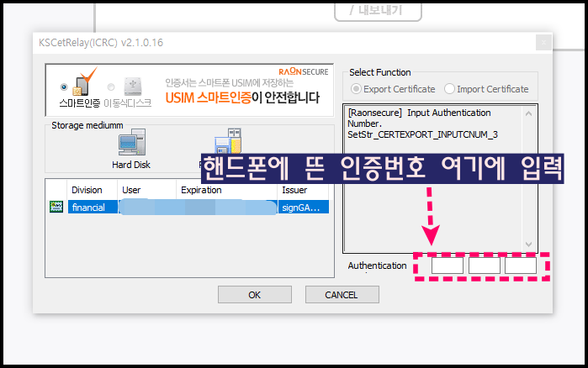
Task: Select the 이동식디스크 removable disk radio option
Action: tap(111, 87)
